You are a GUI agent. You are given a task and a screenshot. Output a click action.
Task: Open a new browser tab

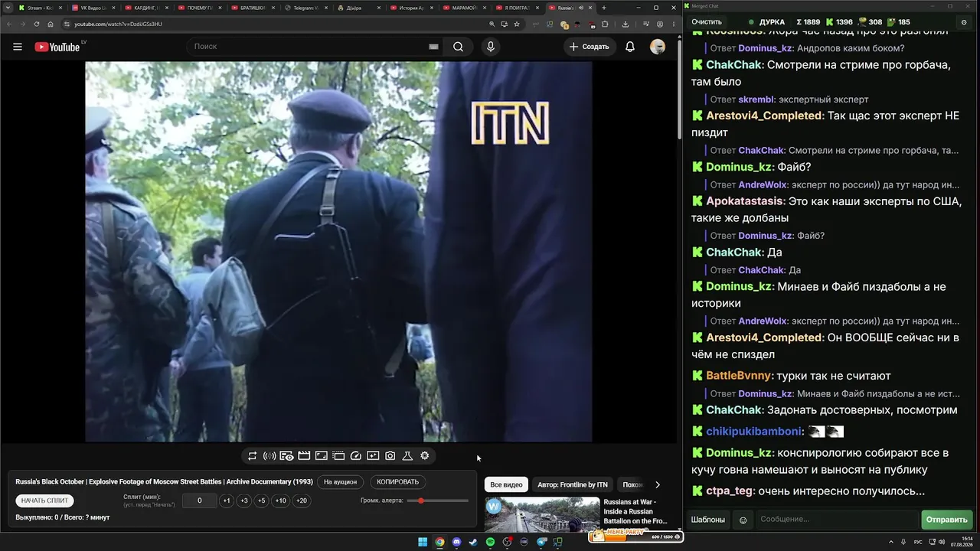pyautogui.click(x=604, y=8)
